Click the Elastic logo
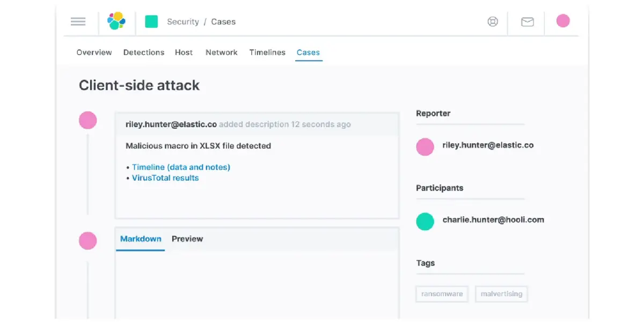 116,21
